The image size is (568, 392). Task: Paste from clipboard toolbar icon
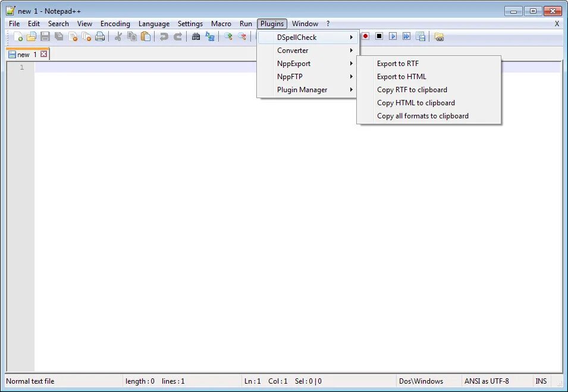pos(146,37)
